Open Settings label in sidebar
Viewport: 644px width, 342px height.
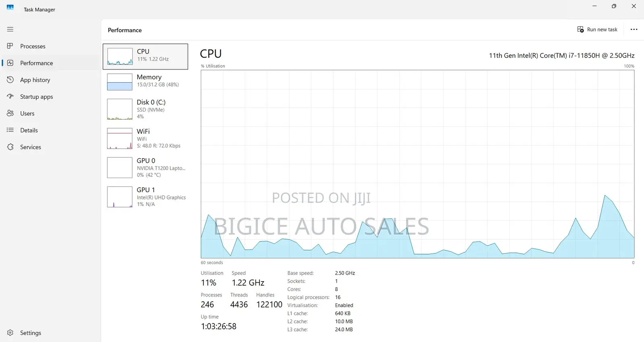31,333
